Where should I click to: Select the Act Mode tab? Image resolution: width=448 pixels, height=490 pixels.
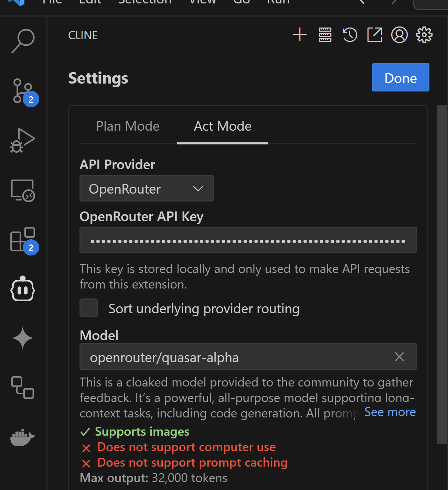[x=223, y=126]
